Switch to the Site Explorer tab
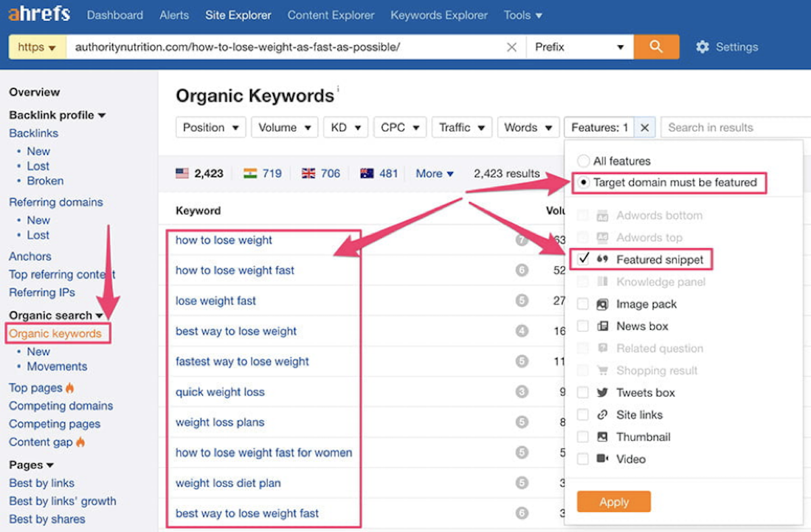Viewport: 811px width, 532px height. (x=238, y=15)
